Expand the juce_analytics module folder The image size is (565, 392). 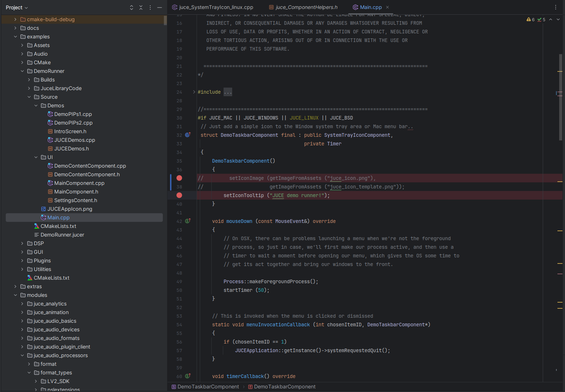tap(22, 304)
